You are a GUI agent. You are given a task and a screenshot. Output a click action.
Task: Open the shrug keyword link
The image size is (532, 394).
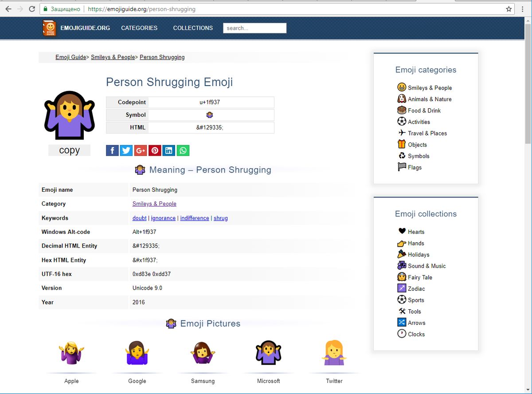click(221, 218)
